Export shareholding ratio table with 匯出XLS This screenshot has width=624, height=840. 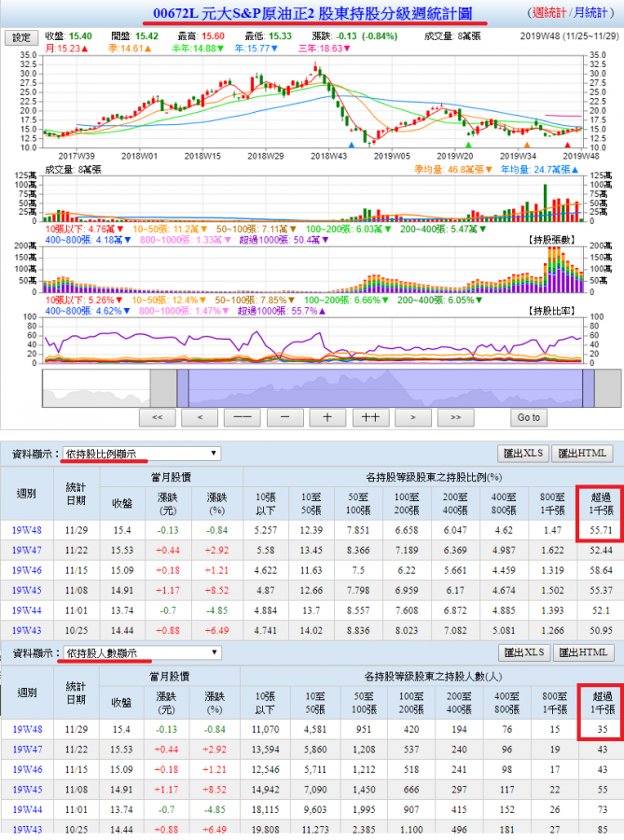pos(523,454)
